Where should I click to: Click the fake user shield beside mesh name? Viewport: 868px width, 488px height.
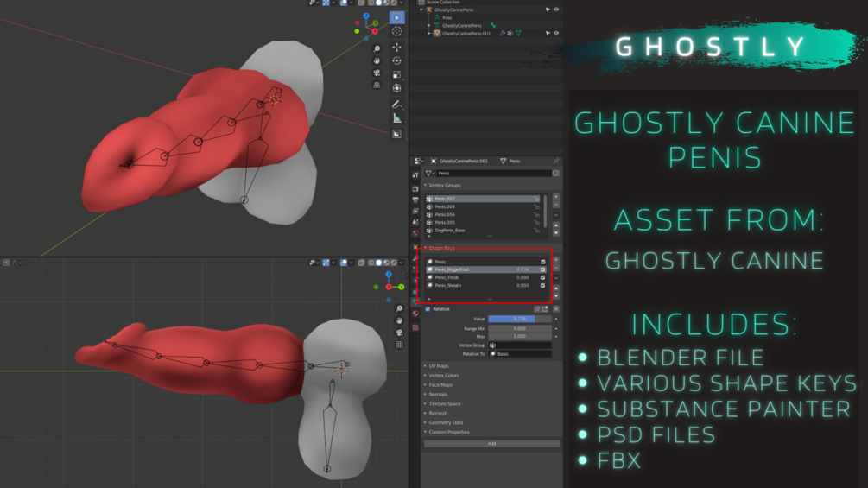pyautogui.click(x=555, y=174)
